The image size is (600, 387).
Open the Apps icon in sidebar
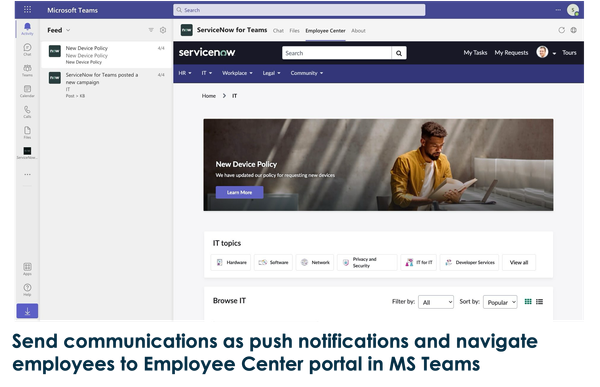27,269
